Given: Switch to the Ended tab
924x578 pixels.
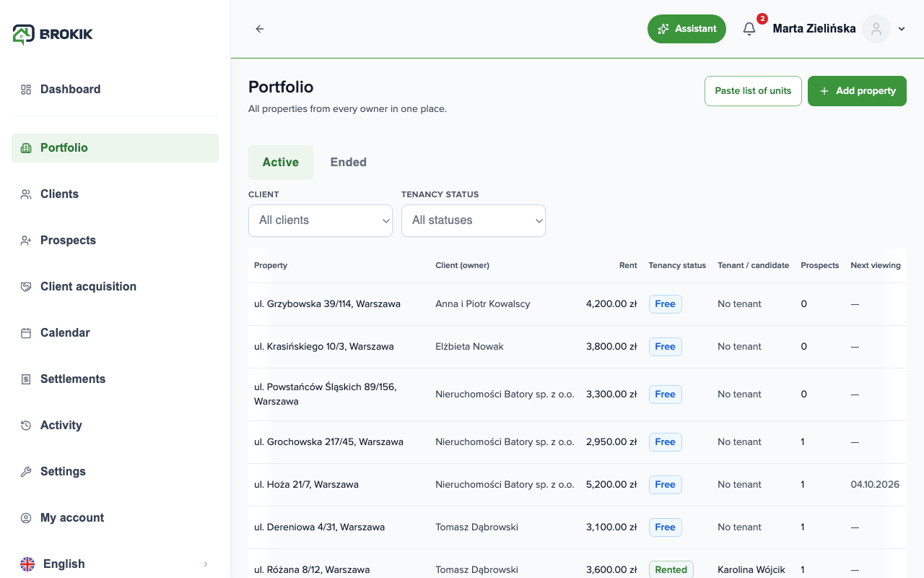Looking at the screenshot, I should (349, 163).
